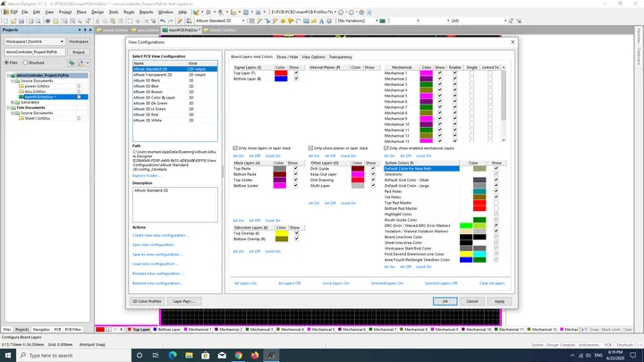Screen dimensions: 644x362
Task: Collapse the microControler_Project tree node
Action: (x=9, y=75)
